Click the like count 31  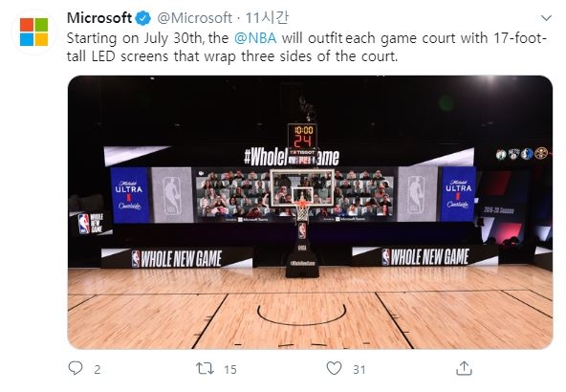pos(359,370)
